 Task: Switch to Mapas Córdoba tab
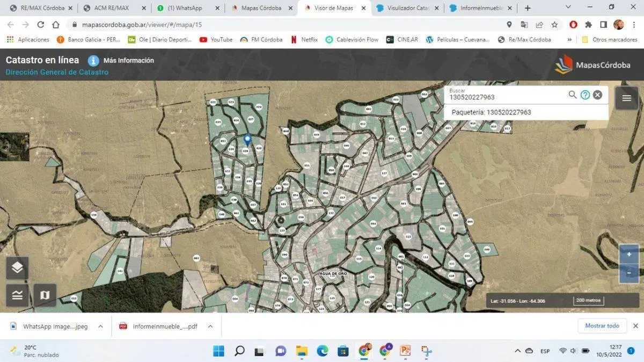261,8
